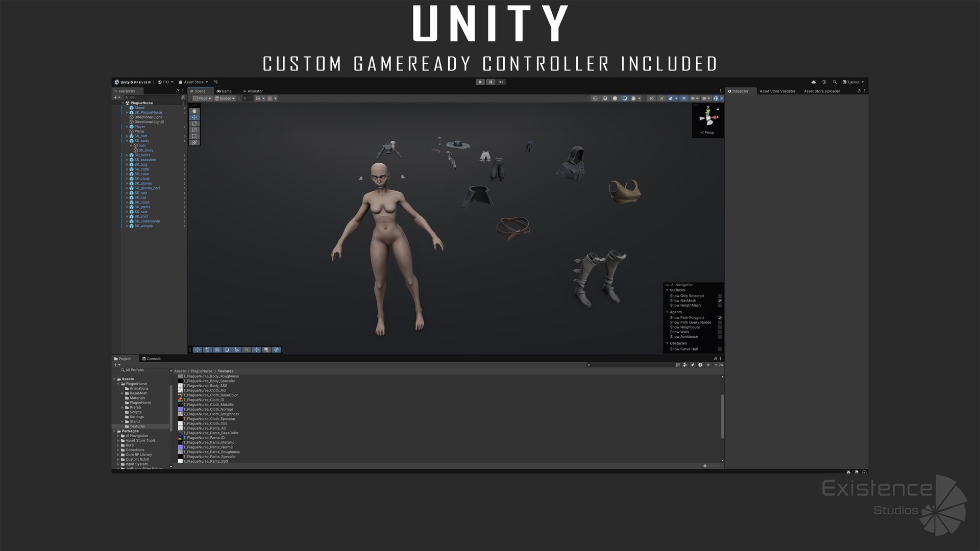Enable Show Carve Hull checkbox
This screenshot has width=980, height=551.
coord(720,349)
